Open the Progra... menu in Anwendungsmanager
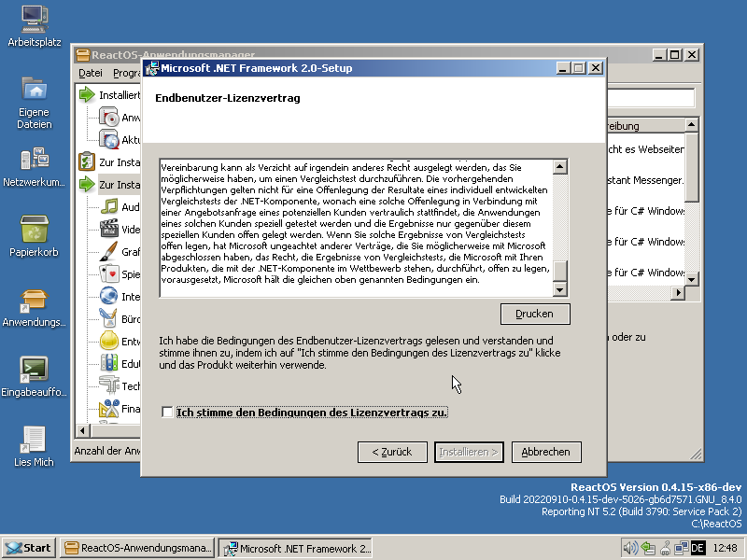Image resolution: width=747 pixels, height=560 pixels. coord(127,73)
